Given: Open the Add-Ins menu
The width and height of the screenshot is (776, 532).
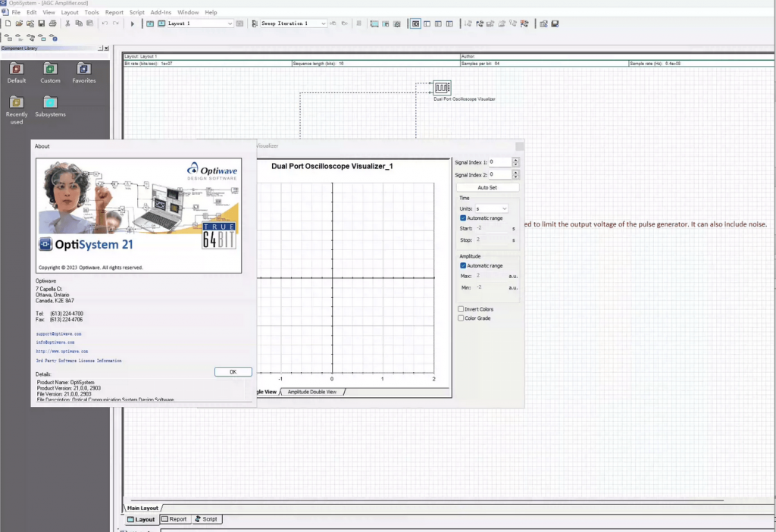Looking at the screenshot, I should [161, 12].
